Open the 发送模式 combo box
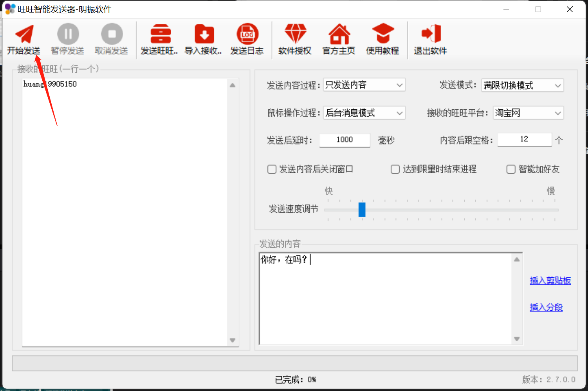The image size is (588, 391). 522,85
